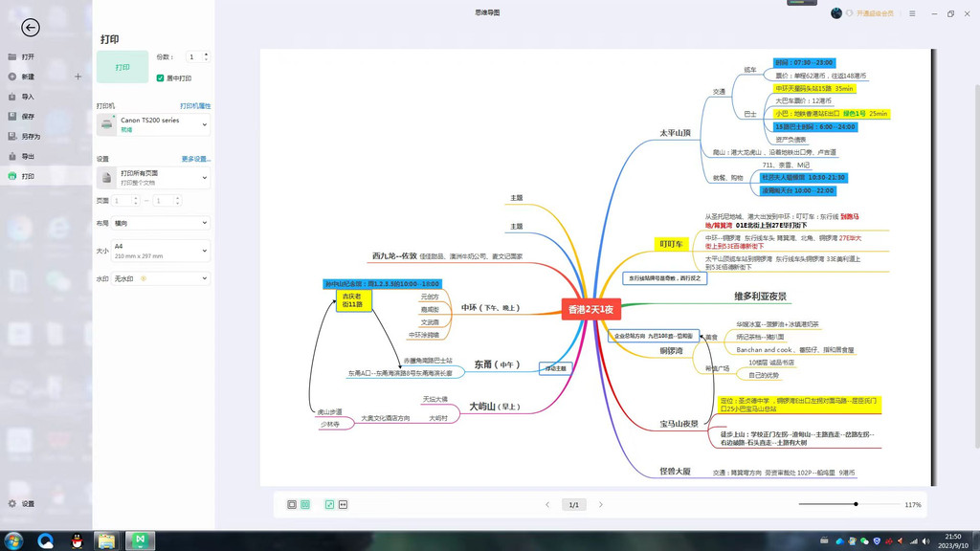Open the 打印机属性 link
The width and height of the screenshot is (980, 551).
point(195,106)
